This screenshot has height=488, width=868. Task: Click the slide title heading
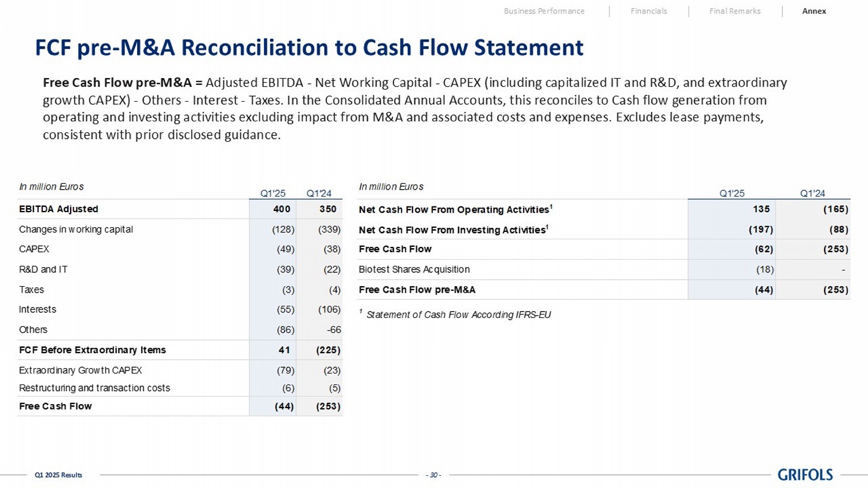[309, 47]
